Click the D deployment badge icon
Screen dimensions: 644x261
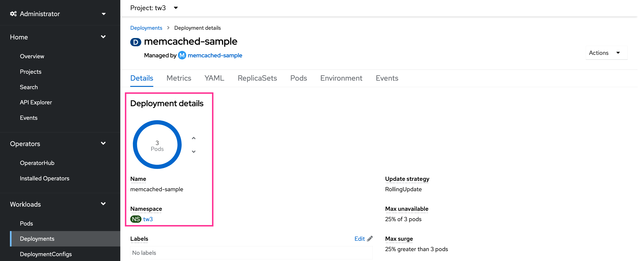click(136, 42)
